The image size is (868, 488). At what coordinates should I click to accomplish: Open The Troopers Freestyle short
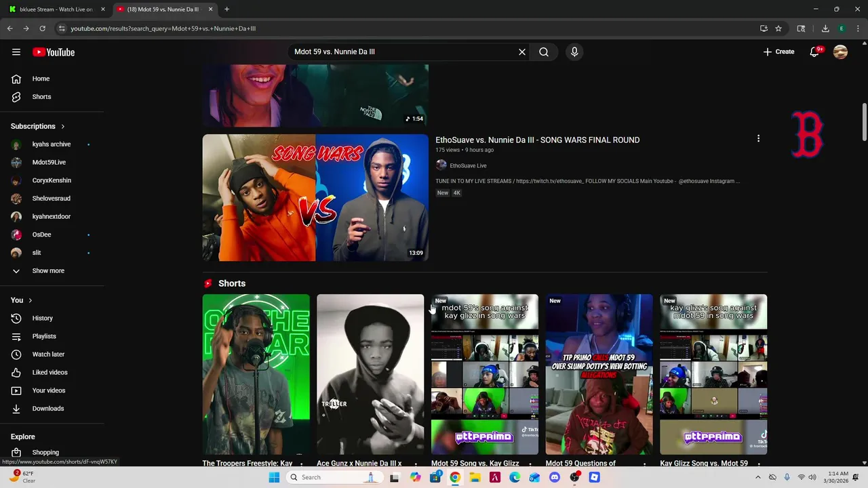[x=256, y=374]
